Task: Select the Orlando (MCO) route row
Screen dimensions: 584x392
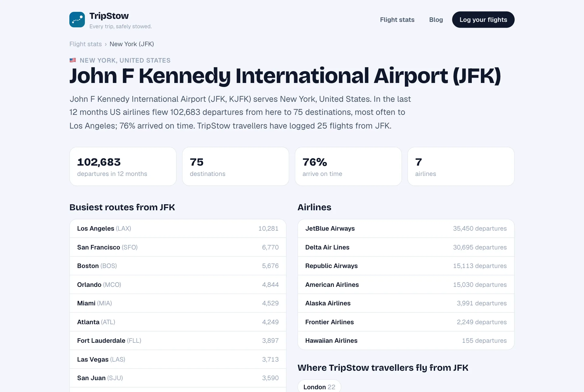Action: pyautogui.click(x=178, y=285)
